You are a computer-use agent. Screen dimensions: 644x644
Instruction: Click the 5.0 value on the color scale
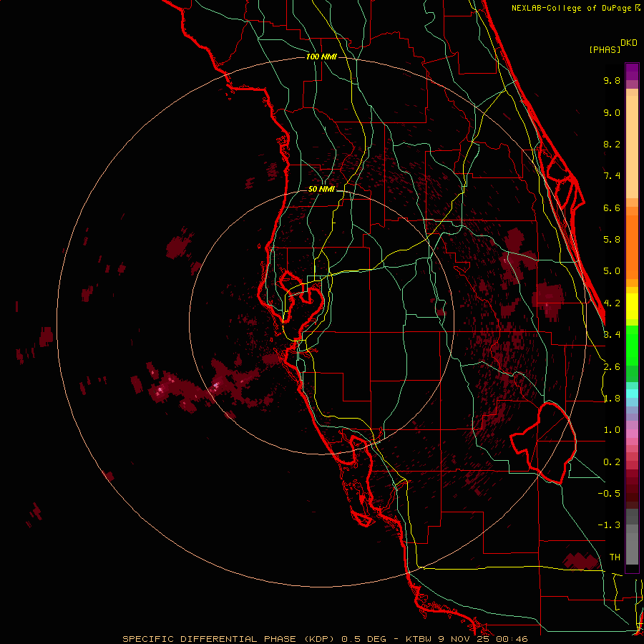(612, 271)
